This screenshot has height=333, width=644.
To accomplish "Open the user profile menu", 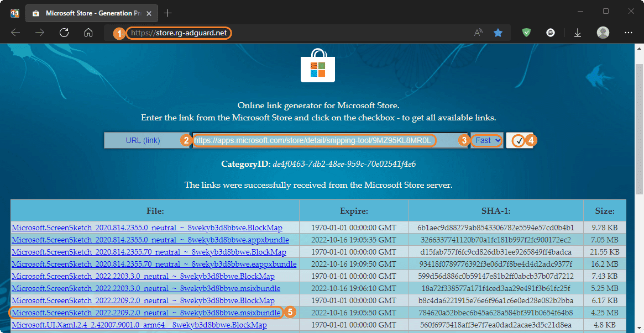I will (x=603, y=33).
